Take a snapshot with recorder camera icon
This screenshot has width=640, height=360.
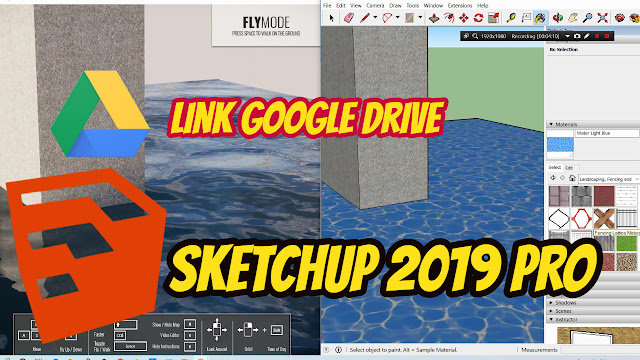pyautogui.click(x=577, y=36)
